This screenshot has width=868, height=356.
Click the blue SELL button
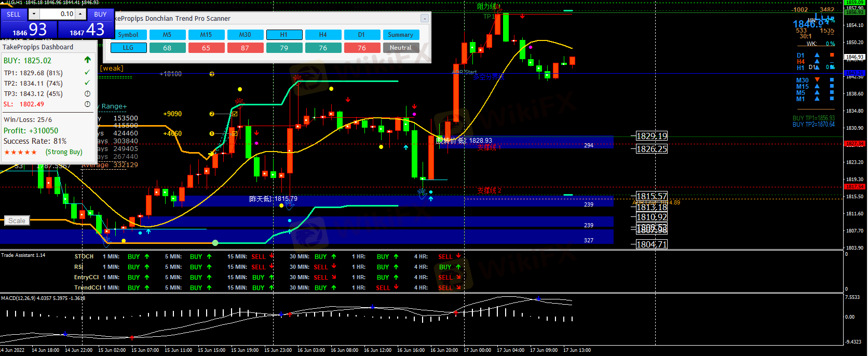[13, 14]
